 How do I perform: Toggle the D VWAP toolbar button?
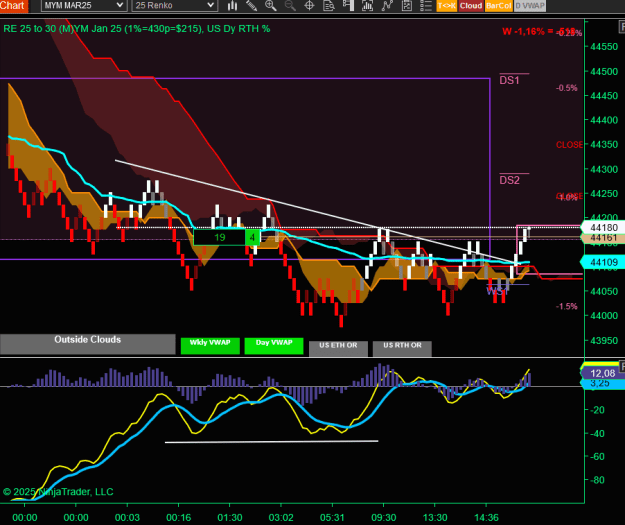tap(530, 6)
